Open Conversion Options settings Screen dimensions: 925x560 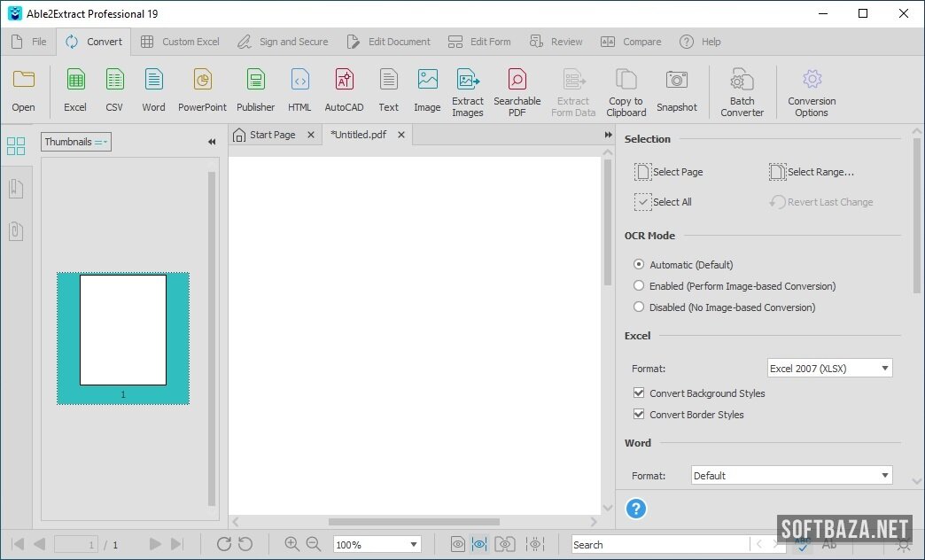pyautogui.click(x=812, y=90)
